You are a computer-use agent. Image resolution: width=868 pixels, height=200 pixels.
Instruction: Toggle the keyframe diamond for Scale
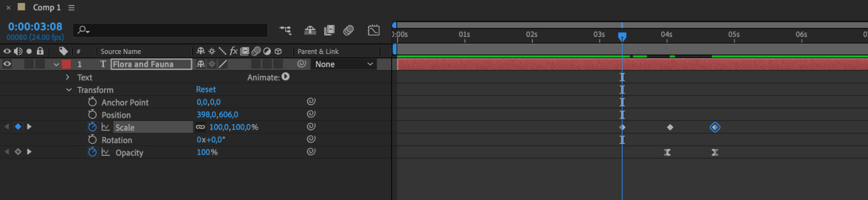pos(18,127)
